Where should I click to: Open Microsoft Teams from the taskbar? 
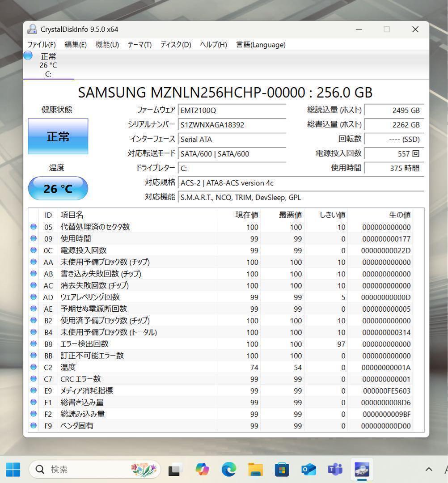pyautogui.click(x=335, y=470)
